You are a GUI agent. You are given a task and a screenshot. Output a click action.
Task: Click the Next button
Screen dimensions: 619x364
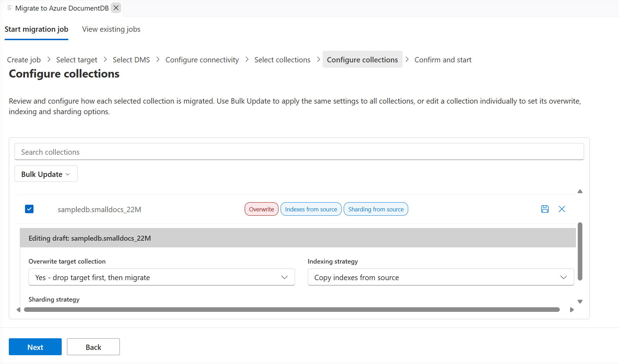(x=35, y=347)
